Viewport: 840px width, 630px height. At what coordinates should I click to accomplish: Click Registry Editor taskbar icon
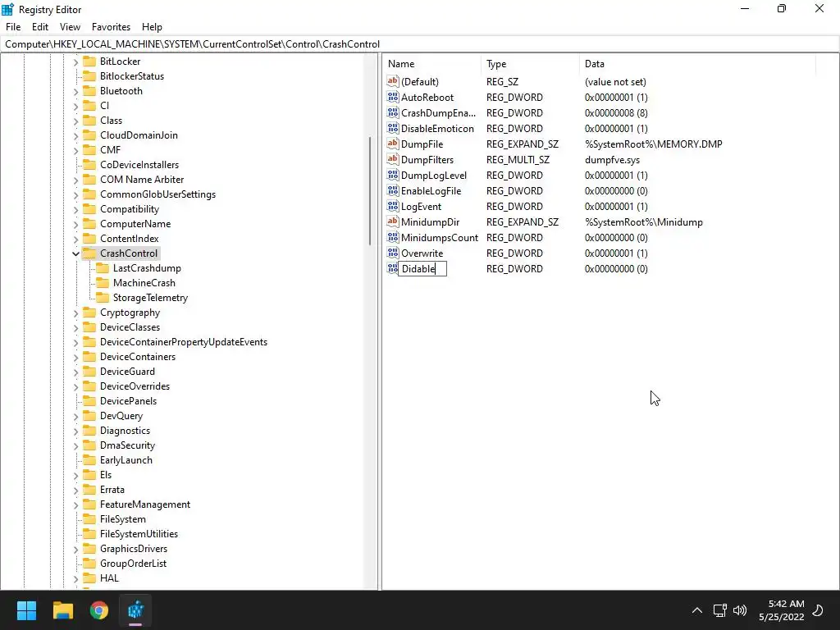[135, 610]
